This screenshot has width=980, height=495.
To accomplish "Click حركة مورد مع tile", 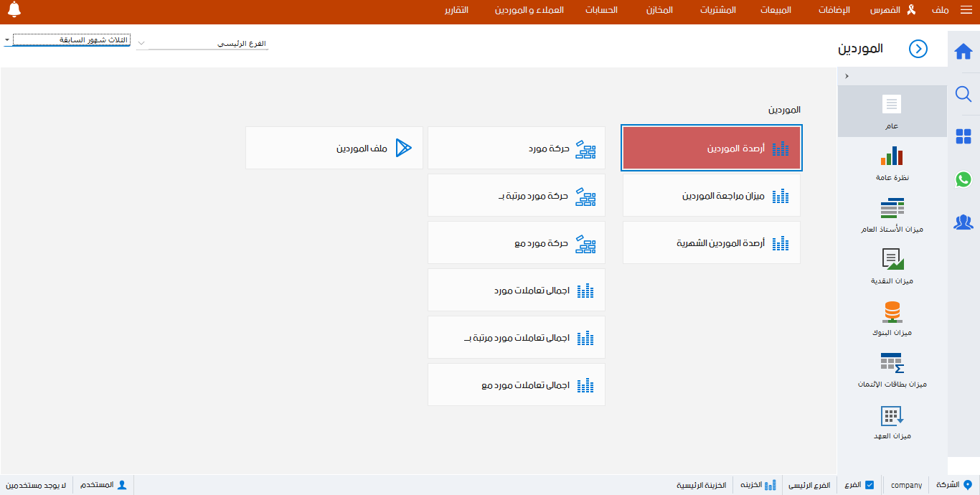I will coord(516,242).
